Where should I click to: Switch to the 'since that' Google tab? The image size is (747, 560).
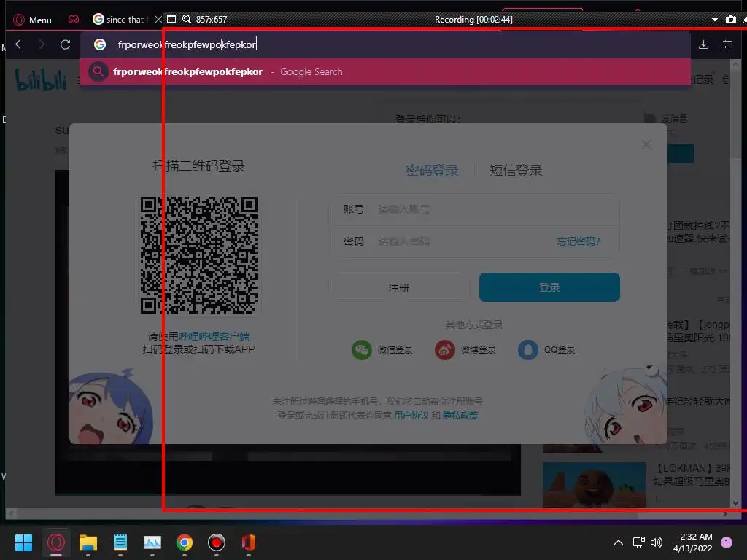pyautogui.click(x=120, y=20)
